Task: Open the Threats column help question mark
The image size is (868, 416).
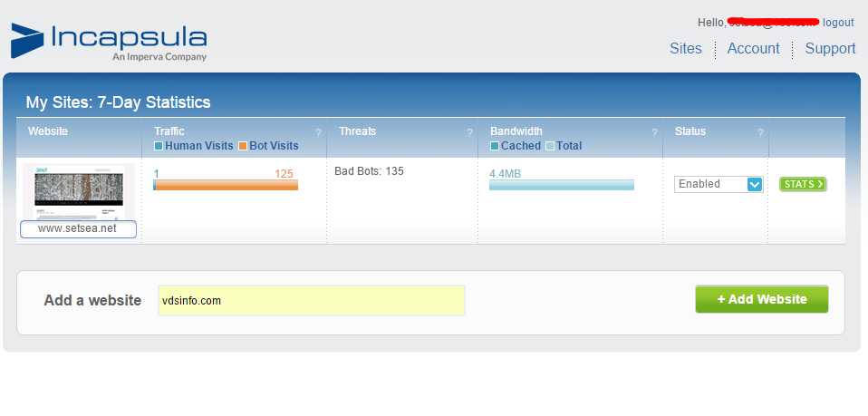Action: click(469, 133)
